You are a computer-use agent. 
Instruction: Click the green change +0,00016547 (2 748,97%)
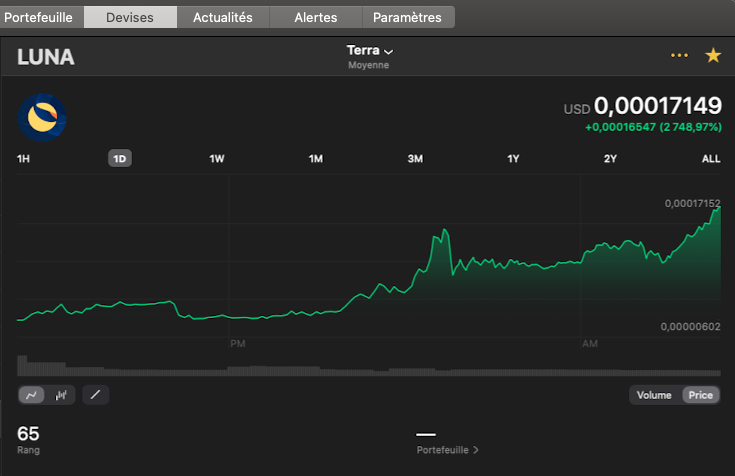pyautogui.click(x=653, y=127)
